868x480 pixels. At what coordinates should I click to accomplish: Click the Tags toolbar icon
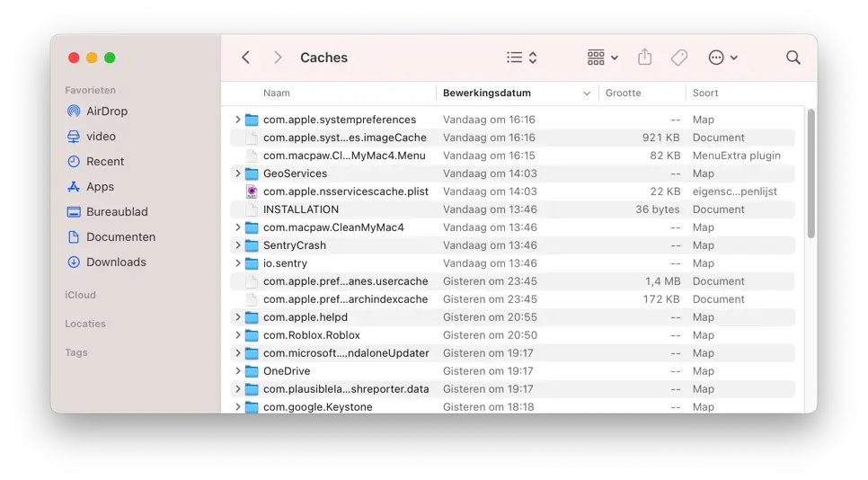click(x=679, y=58)
